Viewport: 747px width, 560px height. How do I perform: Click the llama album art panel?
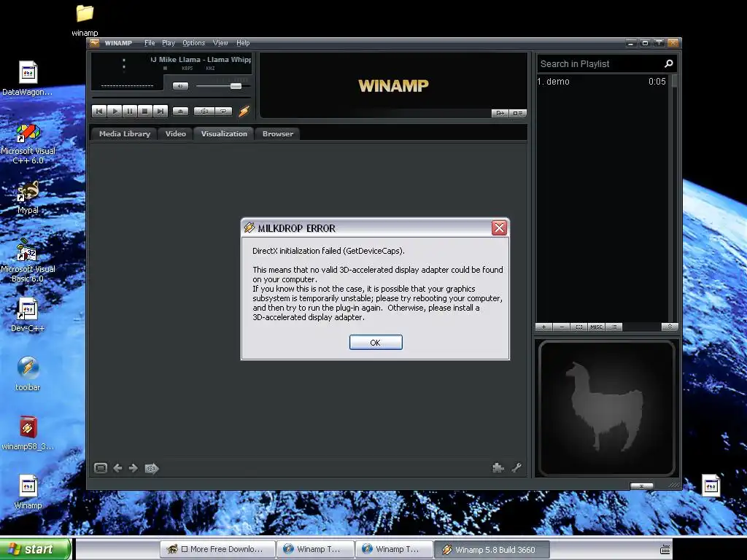coord(606,408)
